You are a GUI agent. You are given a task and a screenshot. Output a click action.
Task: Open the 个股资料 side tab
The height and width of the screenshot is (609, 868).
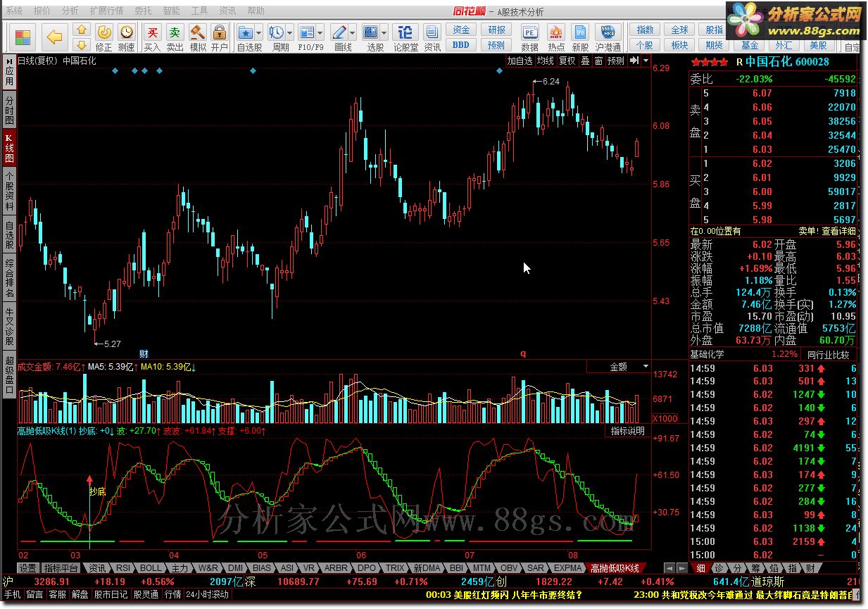pos(9,191)
